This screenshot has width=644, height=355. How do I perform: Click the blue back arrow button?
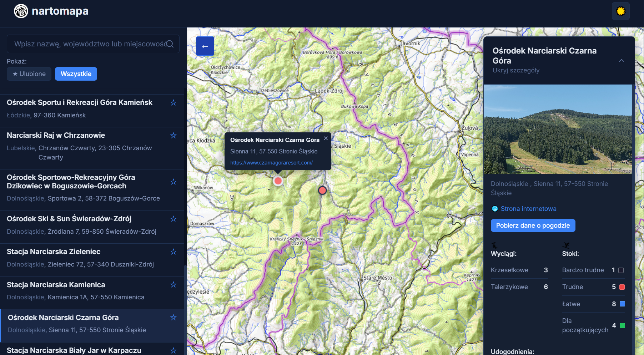tap(205, 46)
